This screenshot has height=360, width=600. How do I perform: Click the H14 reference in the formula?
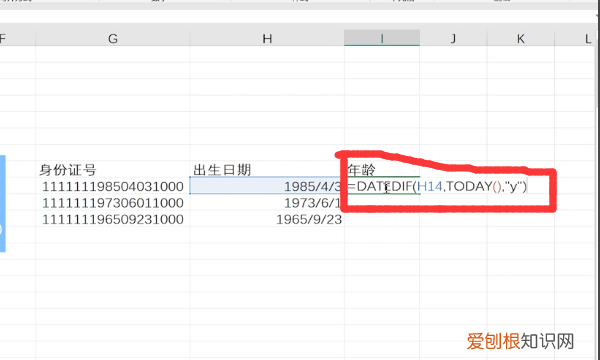tap(429, 186)
